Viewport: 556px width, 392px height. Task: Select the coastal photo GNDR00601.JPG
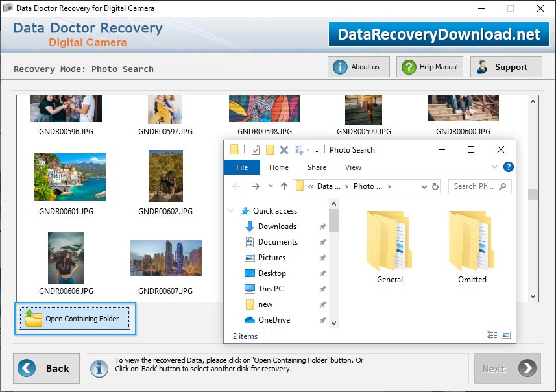tap(70, 177)
